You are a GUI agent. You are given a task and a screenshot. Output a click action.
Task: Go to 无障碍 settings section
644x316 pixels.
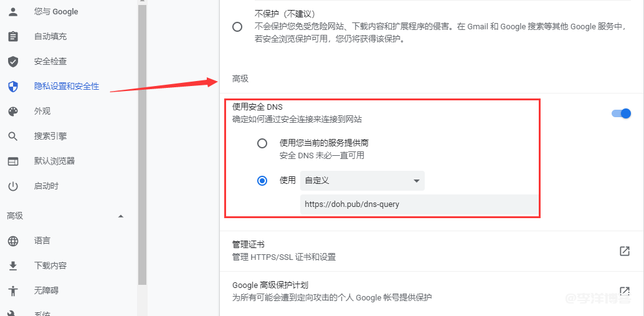46,290
